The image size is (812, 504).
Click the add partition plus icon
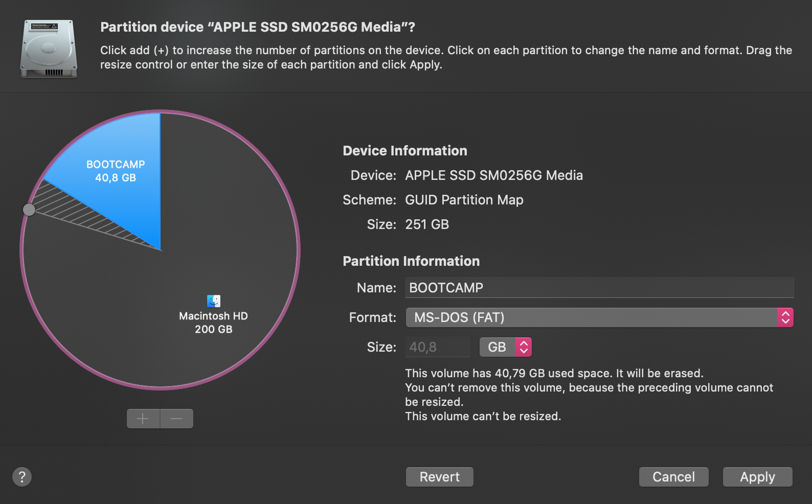tap(143, 418)
